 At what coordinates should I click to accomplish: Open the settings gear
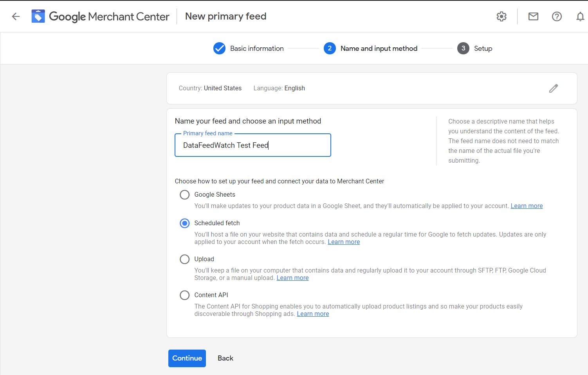click(x=501, y=16)
